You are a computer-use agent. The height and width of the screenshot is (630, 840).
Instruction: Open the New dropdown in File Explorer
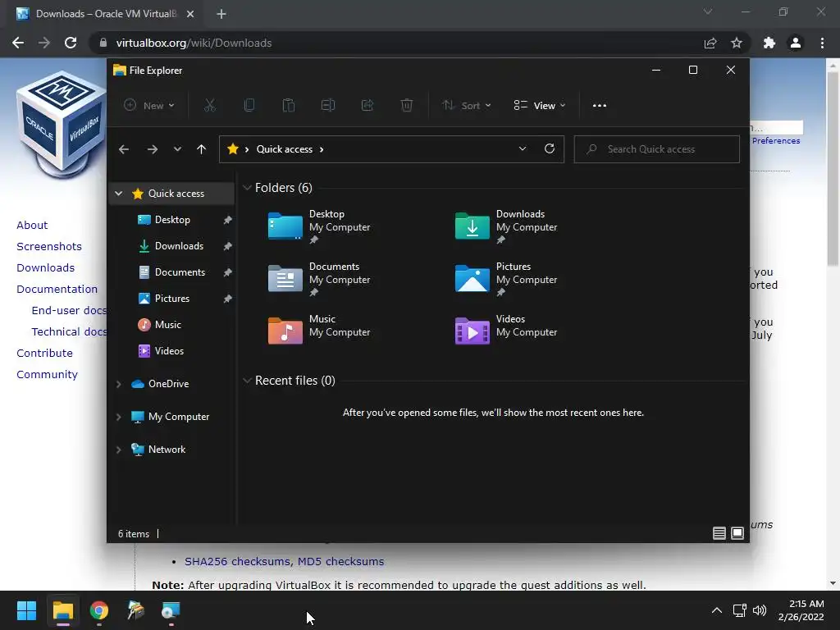pos(149,106)
